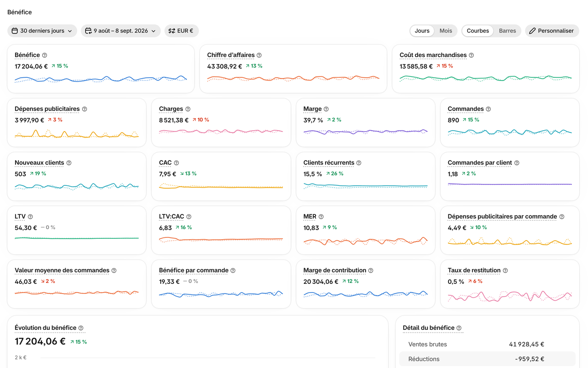This screenshot has width=588, height=368.
Task: Click help icon beside Coût des marchandises
Action: (x=471, y=55)
